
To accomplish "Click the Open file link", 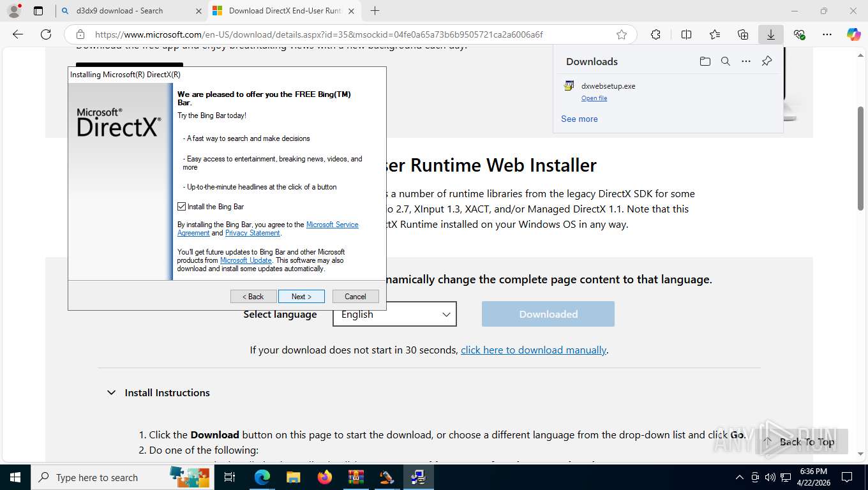I will tap(594, 98).
